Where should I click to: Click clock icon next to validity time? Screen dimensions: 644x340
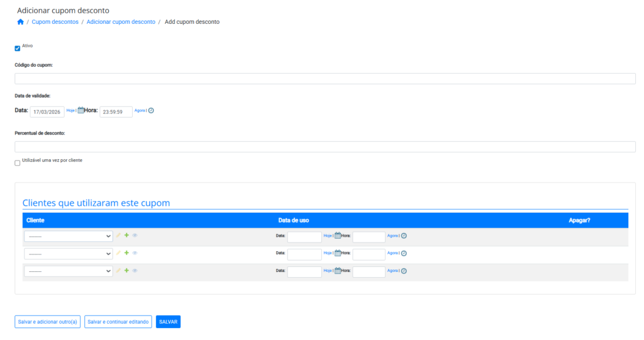click(151, 110)
